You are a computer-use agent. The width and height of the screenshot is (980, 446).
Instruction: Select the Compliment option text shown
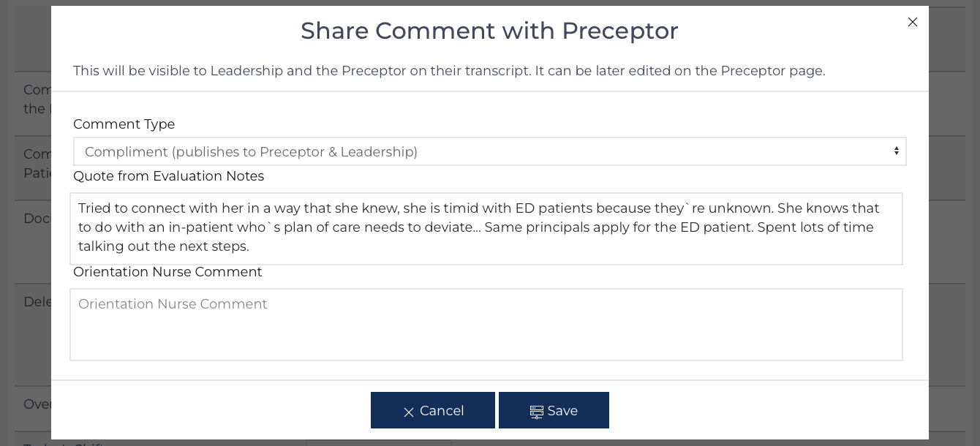pyautogui.click(x=251, y=151)
